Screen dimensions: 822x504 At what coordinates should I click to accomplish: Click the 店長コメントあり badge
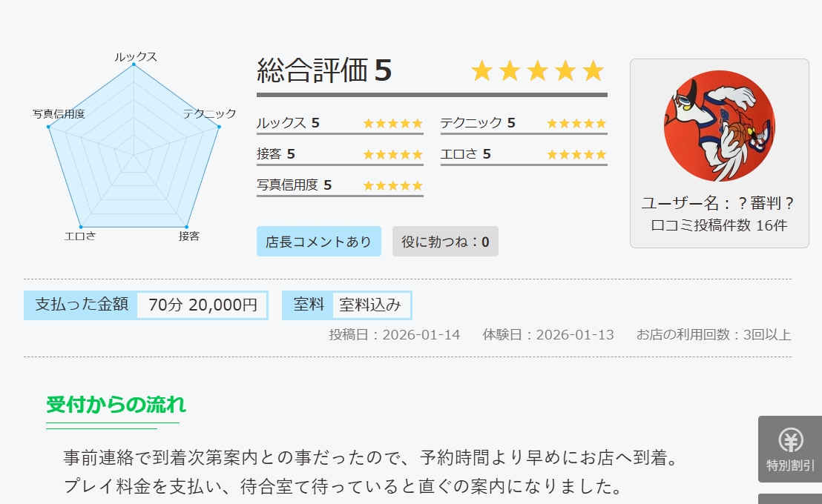[318, 242]
